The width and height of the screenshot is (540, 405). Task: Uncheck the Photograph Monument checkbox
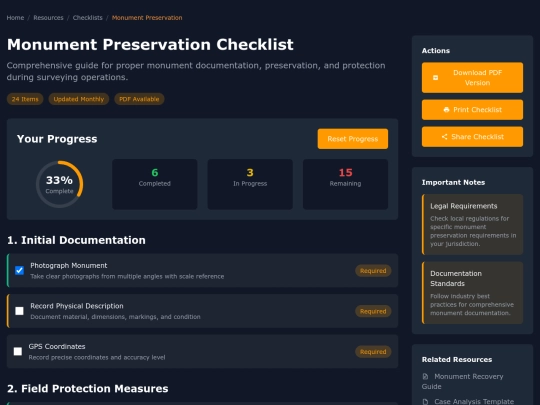(19, 270)
